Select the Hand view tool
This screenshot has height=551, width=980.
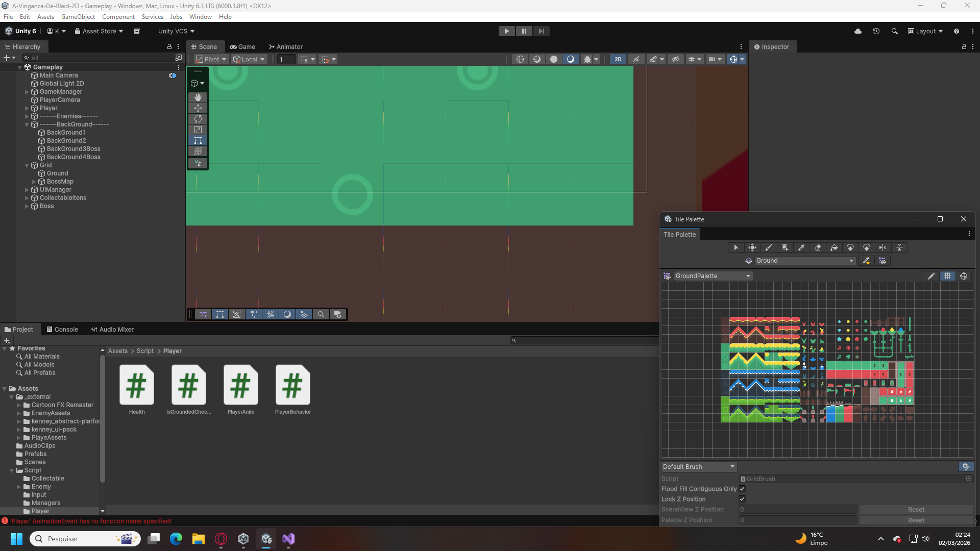click(x=198, y=97)
